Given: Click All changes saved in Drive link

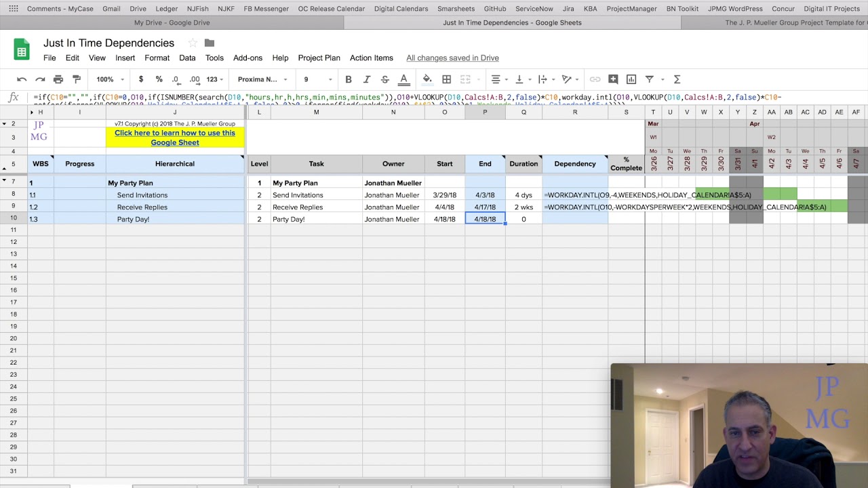Looking at the screenshot, I should 452,58.
